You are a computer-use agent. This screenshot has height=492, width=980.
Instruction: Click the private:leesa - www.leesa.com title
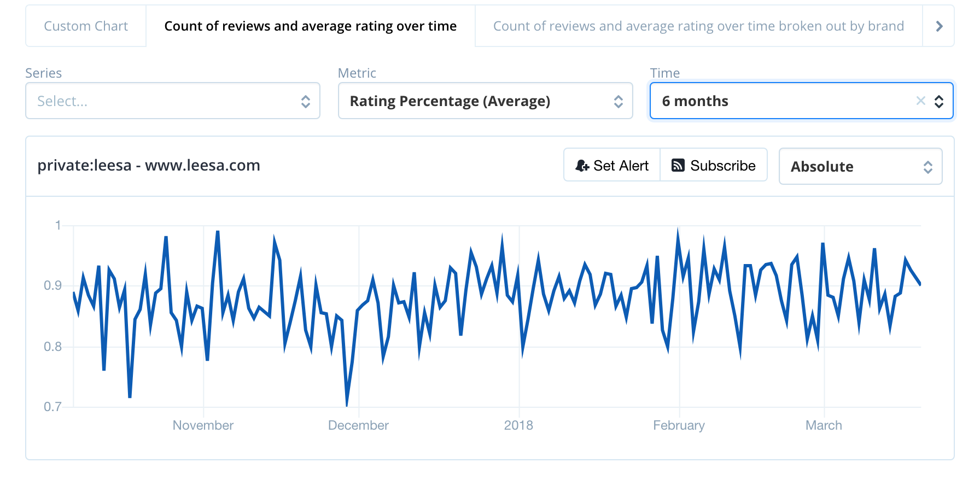tap(148, 165)
